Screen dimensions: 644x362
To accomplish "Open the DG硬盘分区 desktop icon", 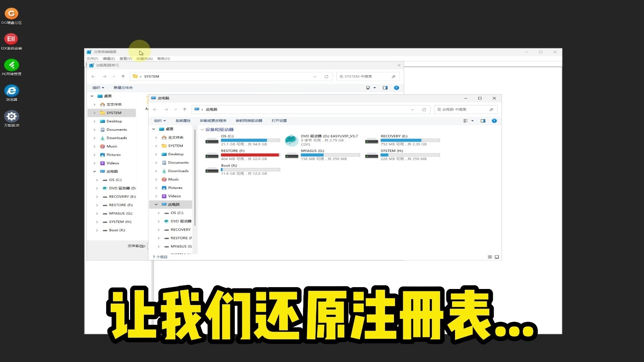I will 11,14.
